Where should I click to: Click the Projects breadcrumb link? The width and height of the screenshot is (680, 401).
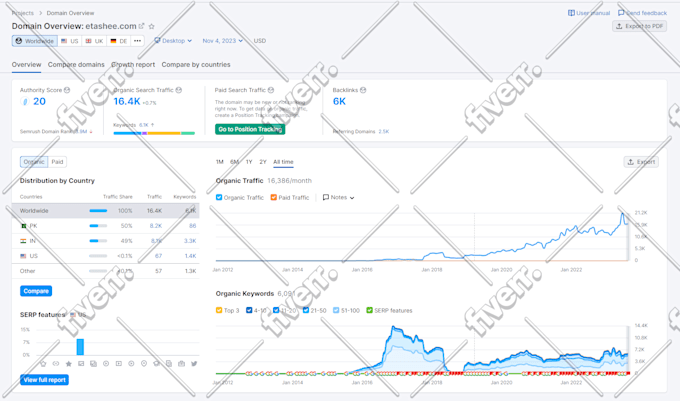tap(23, 13)
